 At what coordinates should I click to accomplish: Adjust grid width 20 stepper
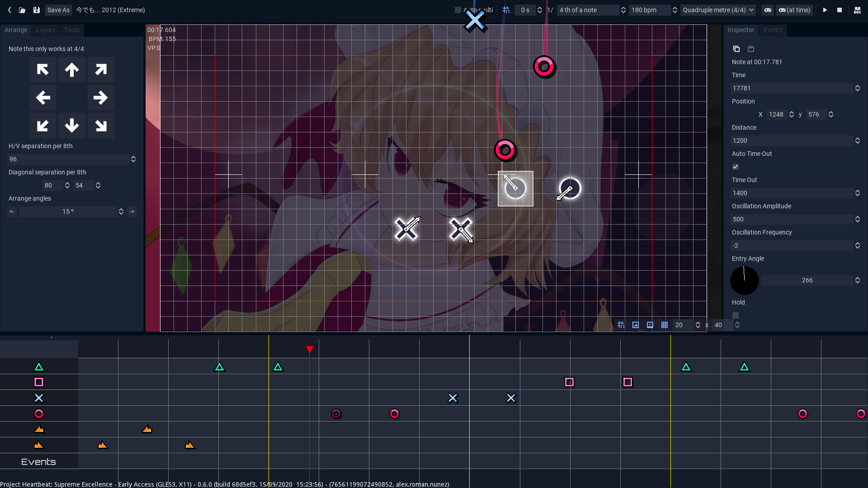[698, 325]
